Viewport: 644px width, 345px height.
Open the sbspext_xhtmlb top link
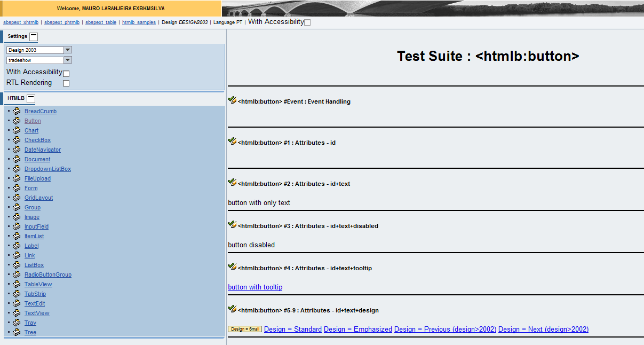pos(21,22)
